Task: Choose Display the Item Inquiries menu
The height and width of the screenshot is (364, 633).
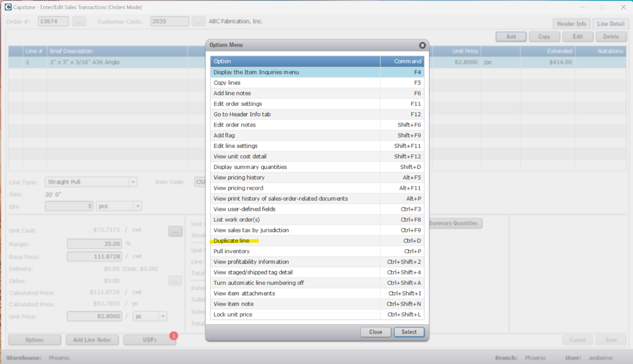Action: [256, 72]
